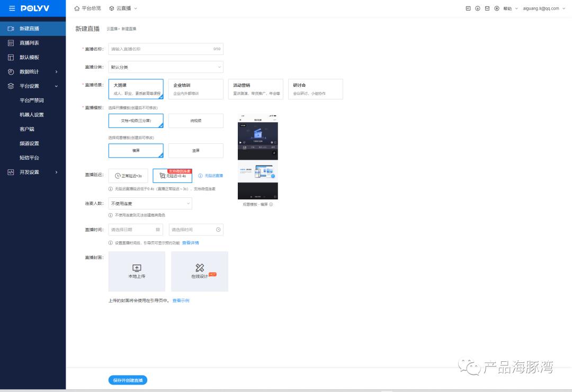Click the camera icon beside 新建直播 in sidebar

pos(11,29)
